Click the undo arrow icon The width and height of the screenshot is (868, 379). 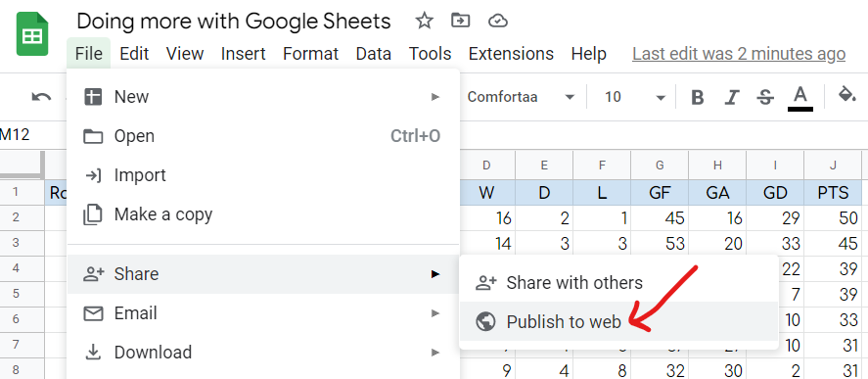[41, 98]
